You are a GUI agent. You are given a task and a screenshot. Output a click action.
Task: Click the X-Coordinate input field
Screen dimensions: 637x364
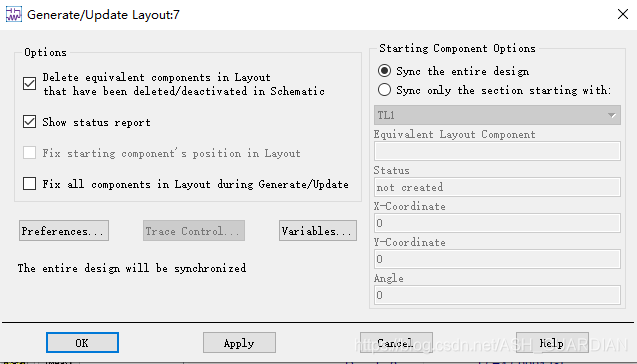[x=497, y=223]
